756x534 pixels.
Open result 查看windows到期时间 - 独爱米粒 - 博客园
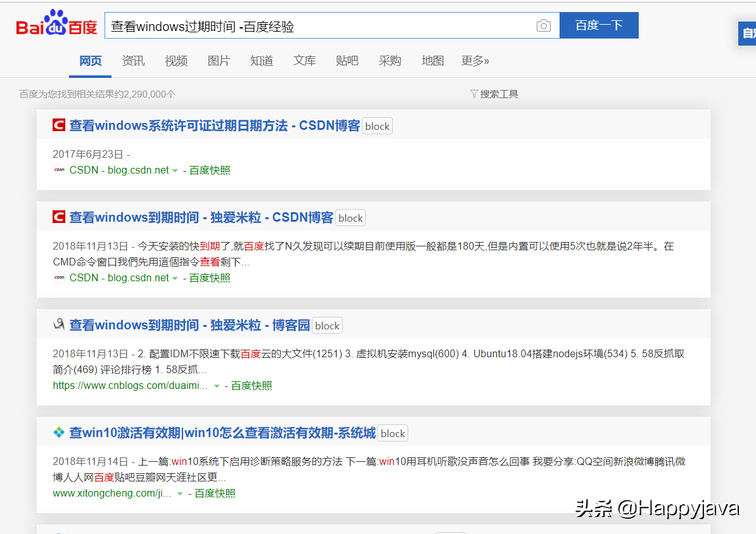tap(189, 326)
